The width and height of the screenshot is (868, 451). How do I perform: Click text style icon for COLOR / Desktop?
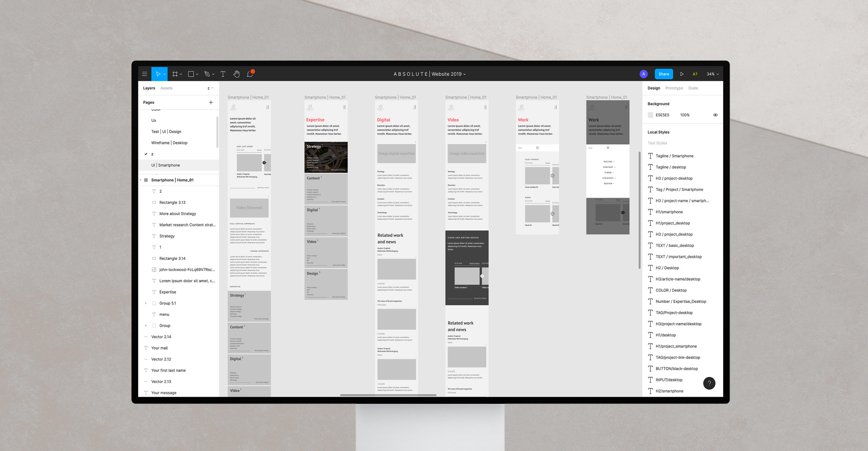650,290
